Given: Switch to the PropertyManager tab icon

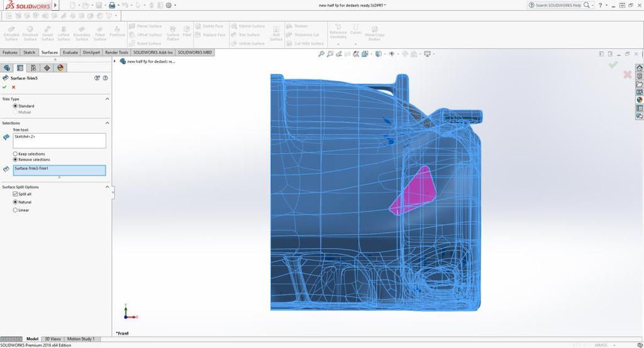Looking at the screenshot, I should pos(20,68).
